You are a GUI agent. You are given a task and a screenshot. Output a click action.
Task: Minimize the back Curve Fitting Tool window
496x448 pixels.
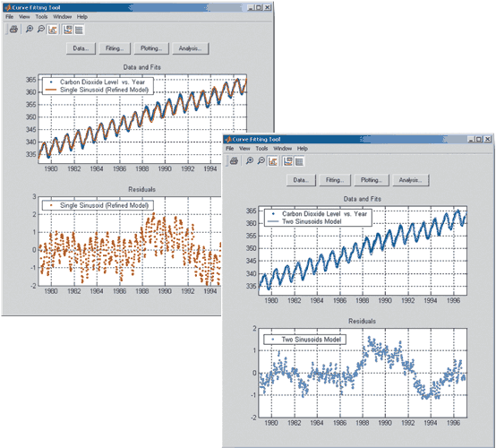point(251,7)
